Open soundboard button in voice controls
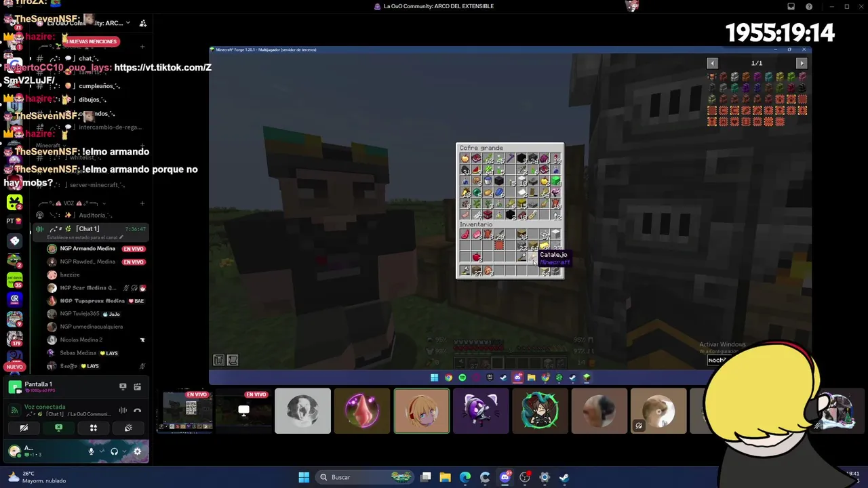The image size is (868, 488). point(128,428)
